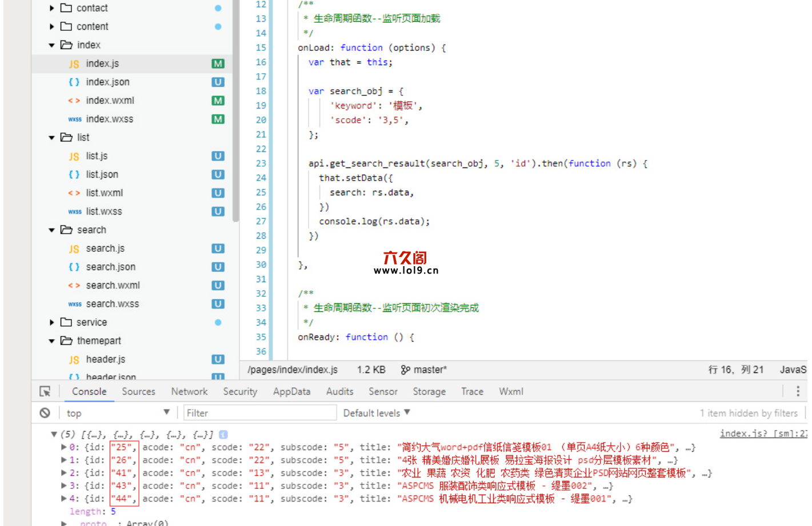Click the M status badge for index.wxml
Screen dimensions: 812x526
tap(218, 101)
